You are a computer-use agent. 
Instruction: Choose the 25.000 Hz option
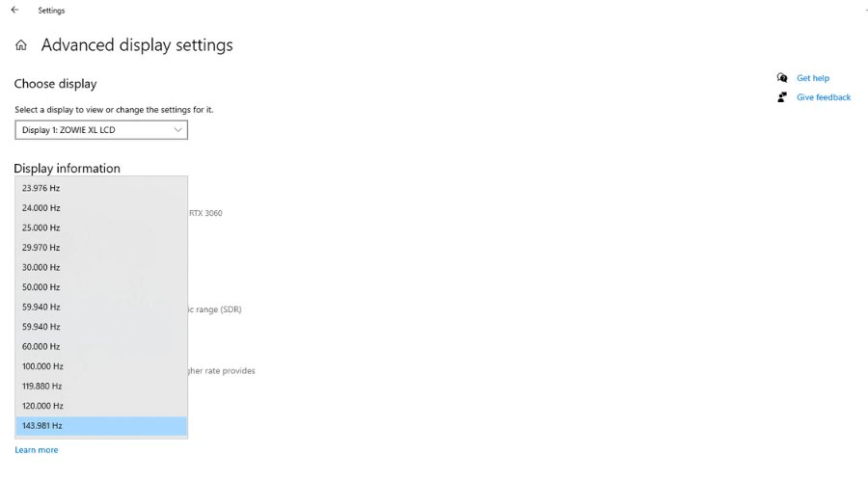click(101, 228)
